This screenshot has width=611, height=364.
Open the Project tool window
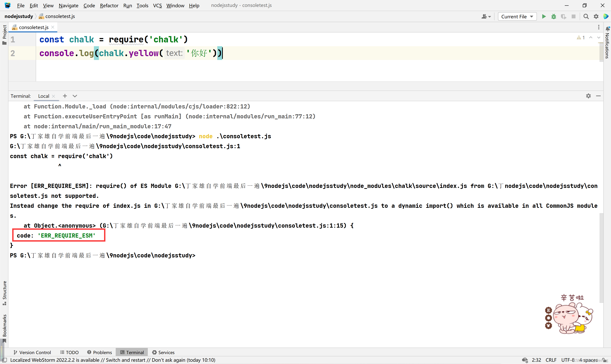coord(4,35)
